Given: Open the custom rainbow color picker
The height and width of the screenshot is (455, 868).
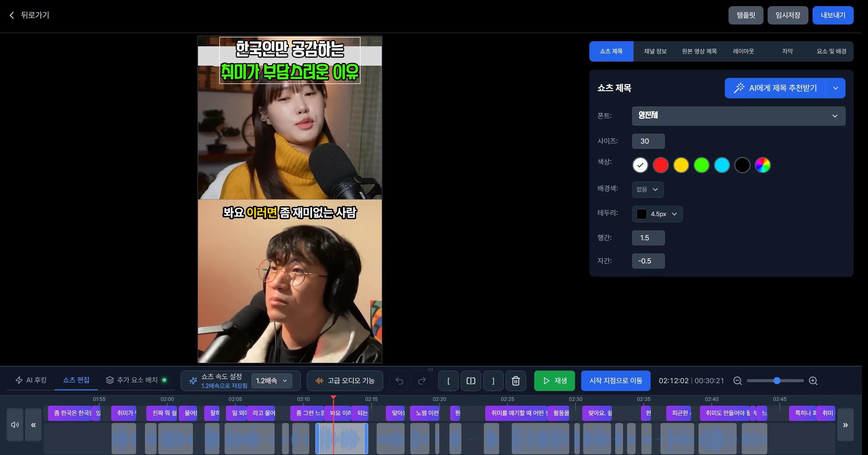Looking at the screenshot, I should 763,165.
